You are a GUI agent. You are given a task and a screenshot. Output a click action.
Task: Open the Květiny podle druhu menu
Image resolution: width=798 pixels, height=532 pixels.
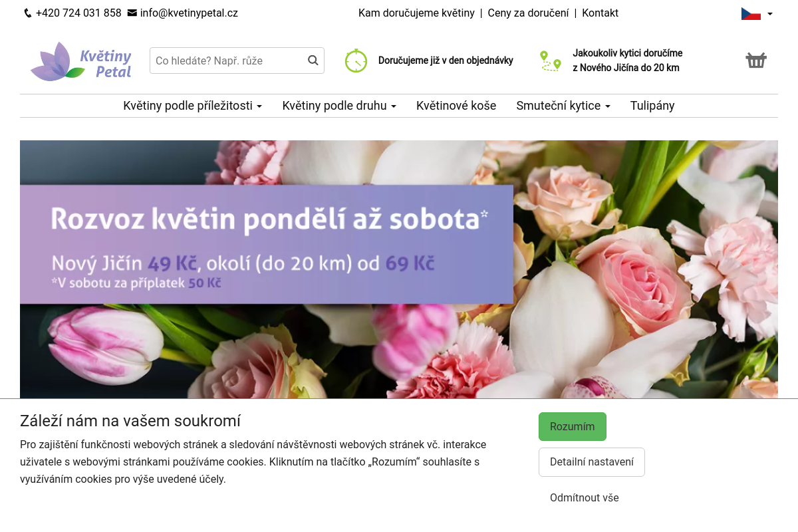(338, 106)
